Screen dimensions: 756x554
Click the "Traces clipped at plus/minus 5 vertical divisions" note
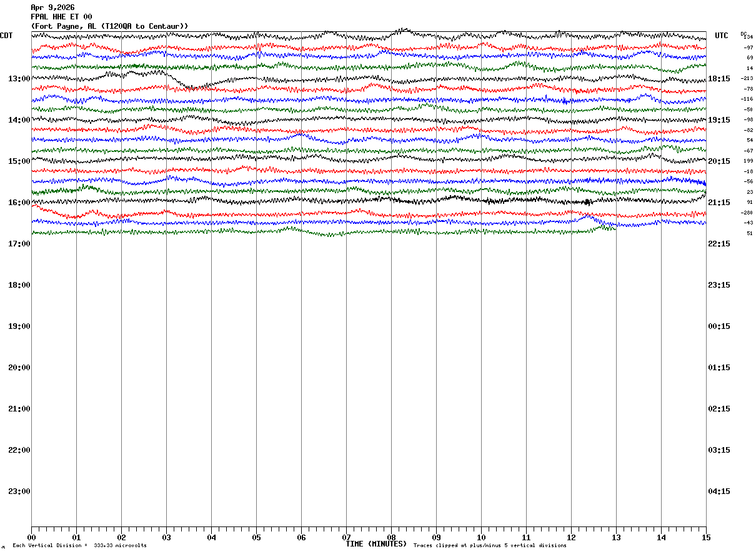[x=490, y=545]
